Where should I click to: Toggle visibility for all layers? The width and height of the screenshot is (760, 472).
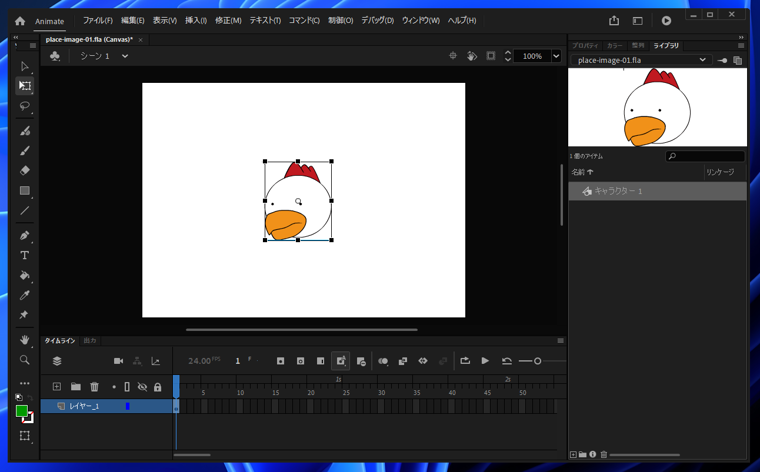pos(142,387)
